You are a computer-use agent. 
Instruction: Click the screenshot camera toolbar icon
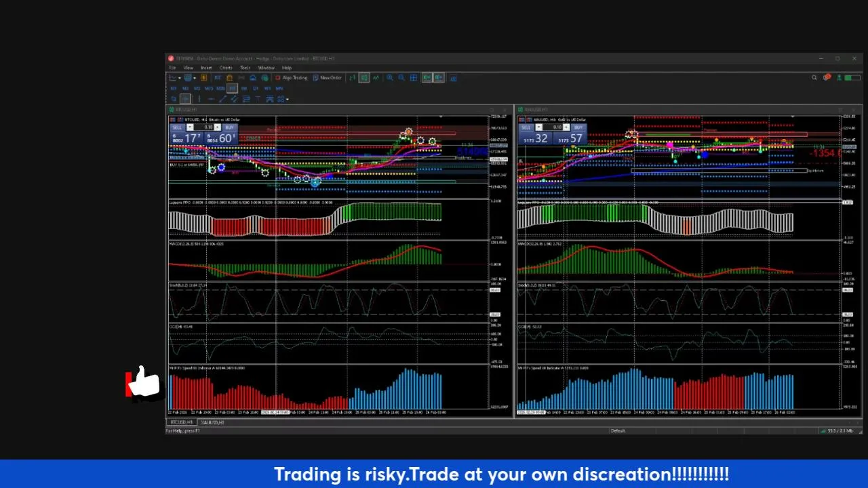coord(453,78)
